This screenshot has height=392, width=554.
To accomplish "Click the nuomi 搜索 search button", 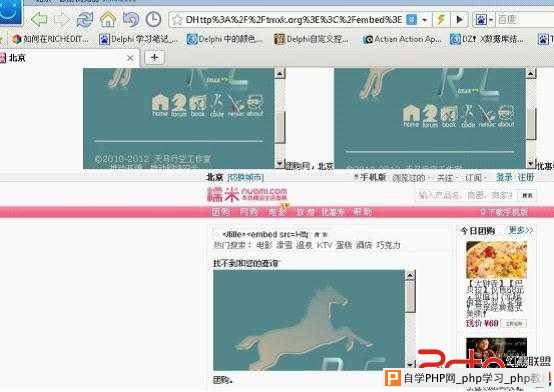I will pyautogui.click(x=527, y=195).
